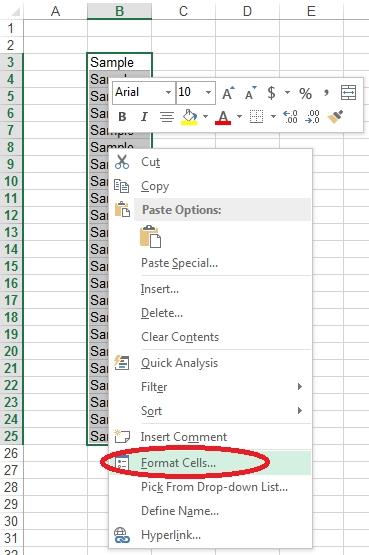The image size is (369, 555).
Task: Click Paste Special option
Action: point(179,263)
